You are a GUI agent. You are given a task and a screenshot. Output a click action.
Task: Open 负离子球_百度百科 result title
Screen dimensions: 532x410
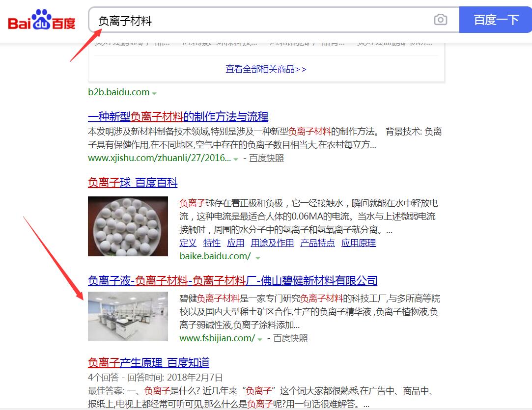coord(133,183)
